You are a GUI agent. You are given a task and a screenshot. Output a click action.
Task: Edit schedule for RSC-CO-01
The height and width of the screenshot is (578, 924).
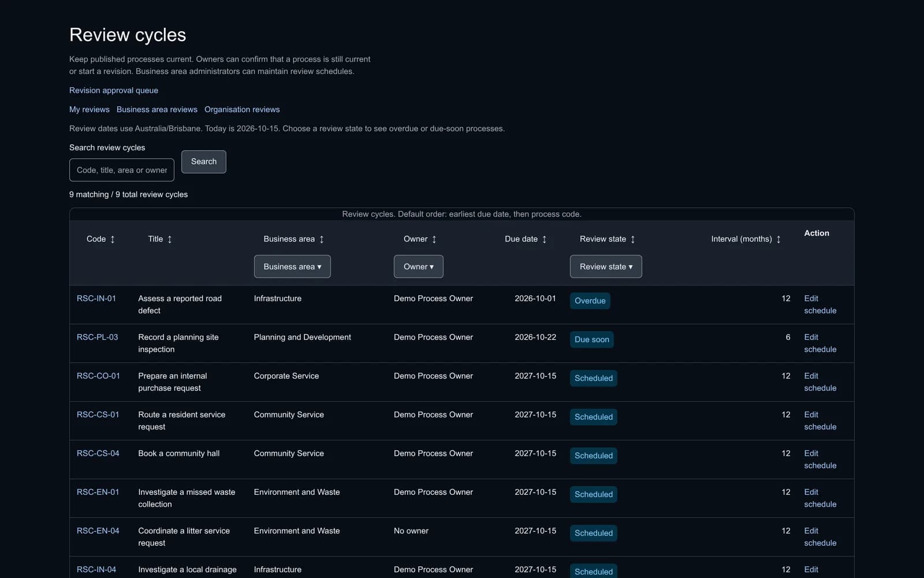click(820, 382)
